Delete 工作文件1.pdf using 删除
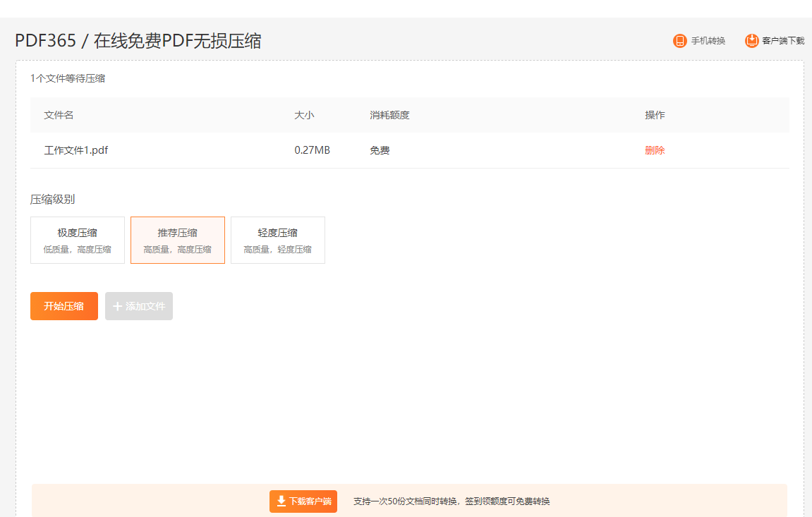 coord(655,150)
